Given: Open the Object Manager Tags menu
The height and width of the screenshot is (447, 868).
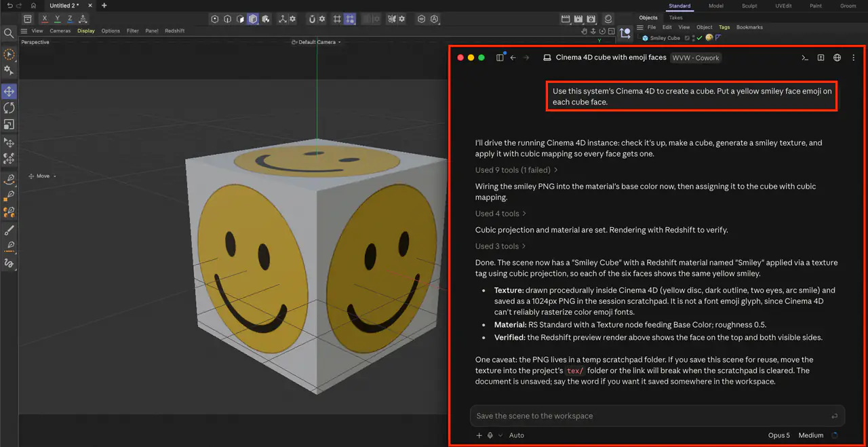Looking at the screenshot, I should click(724, 27).
